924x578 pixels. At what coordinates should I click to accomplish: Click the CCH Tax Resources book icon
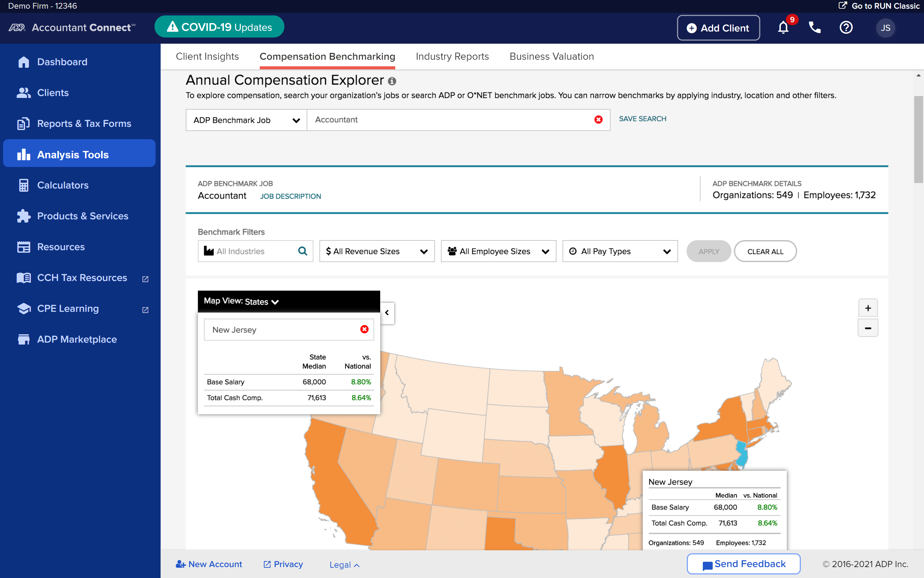[24, 278]
